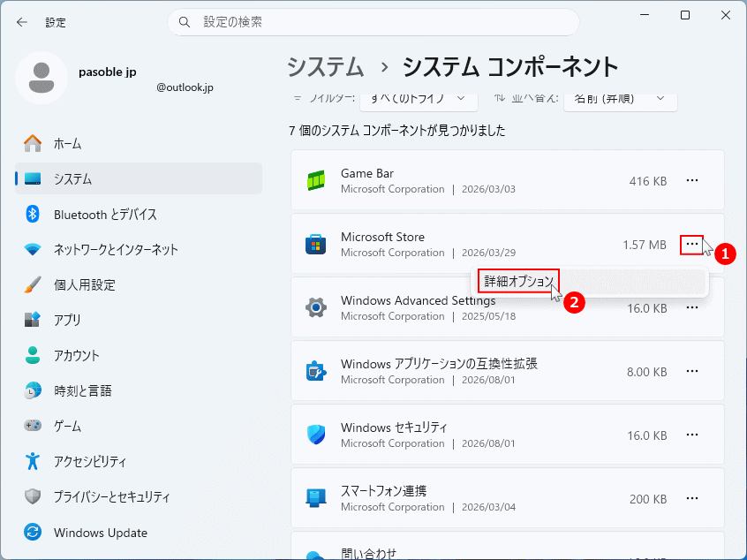747x560 pixels.
Task: Open the 時刻と言語 globe clock icon
Action: tap(33, 390)
